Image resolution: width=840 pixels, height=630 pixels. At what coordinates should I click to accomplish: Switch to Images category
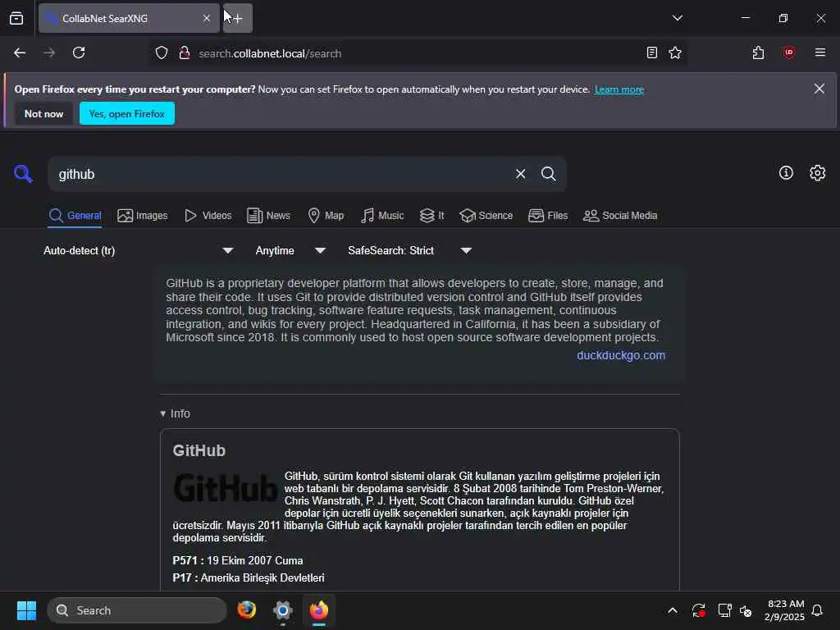tap(143, 216)
